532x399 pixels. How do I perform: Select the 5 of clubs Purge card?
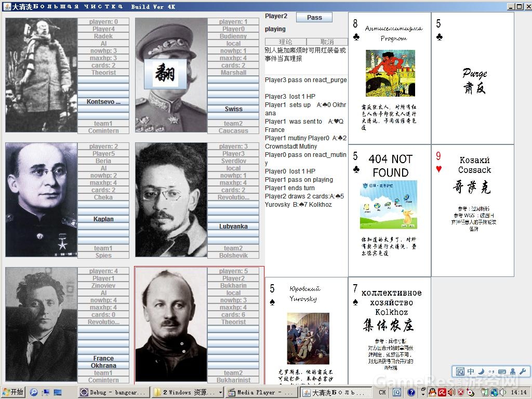[473, 78]
